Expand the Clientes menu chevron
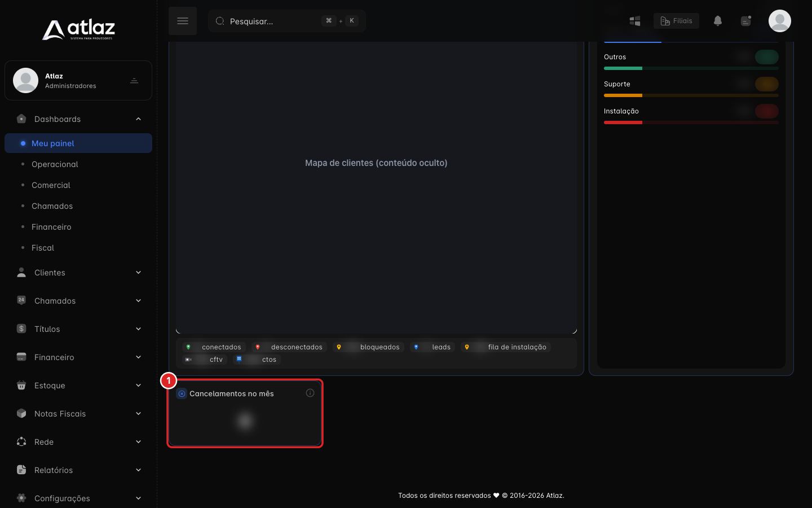Viewport: 812px width, 508px height. click(138, 273)
